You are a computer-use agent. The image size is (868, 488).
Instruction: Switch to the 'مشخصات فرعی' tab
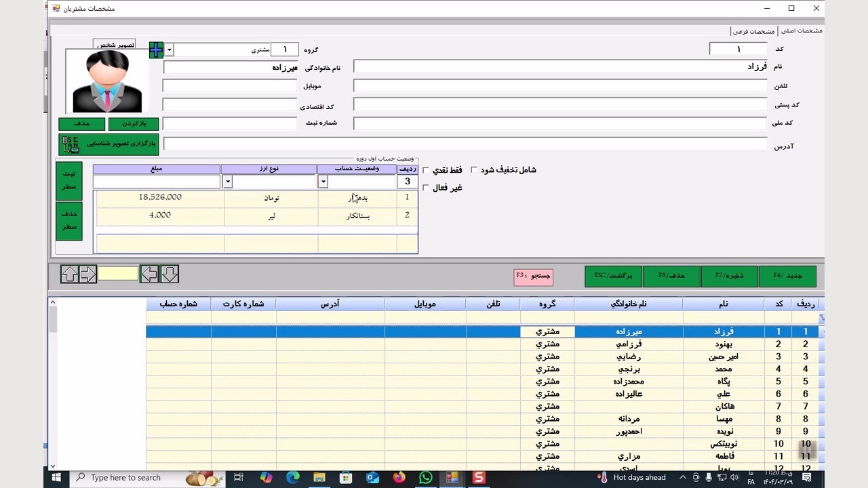(754, 31)
